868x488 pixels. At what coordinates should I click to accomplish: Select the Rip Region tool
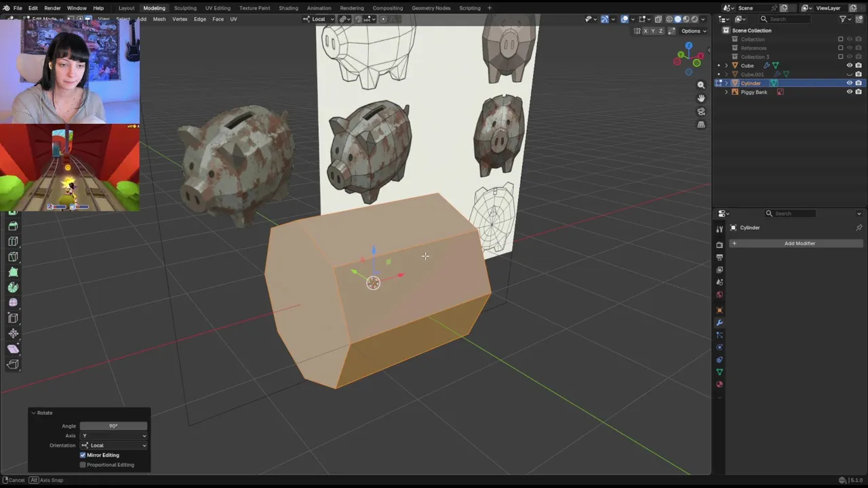[x=13, y=364]
